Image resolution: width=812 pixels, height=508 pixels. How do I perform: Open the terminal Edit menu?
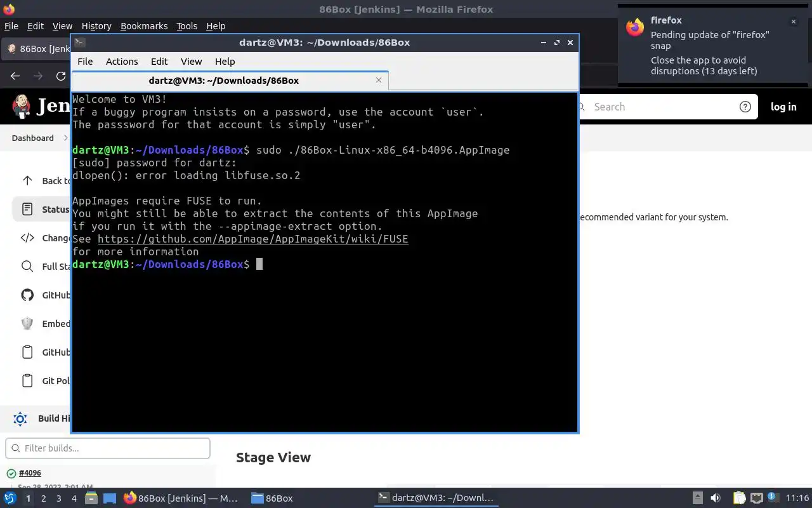tap(159, 62)
